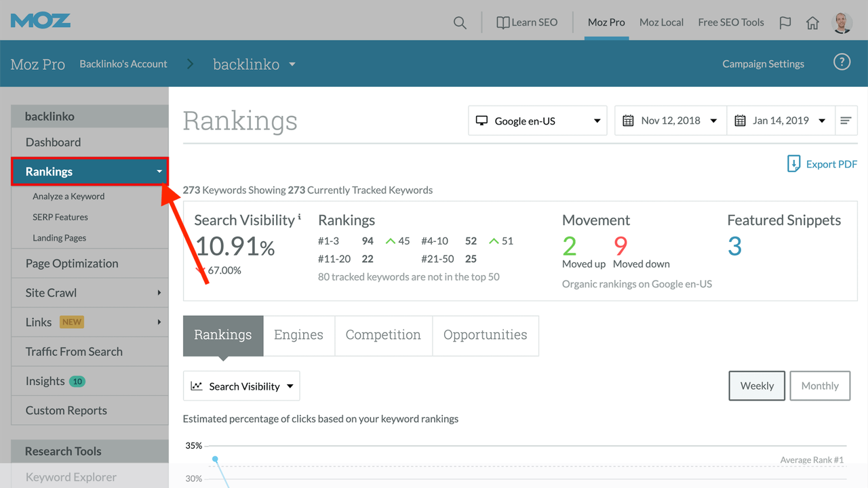Image resolution: width=868 pixels, height=488 pixels.
Task: Open Traffic From Search
Action: pos(90,352)
